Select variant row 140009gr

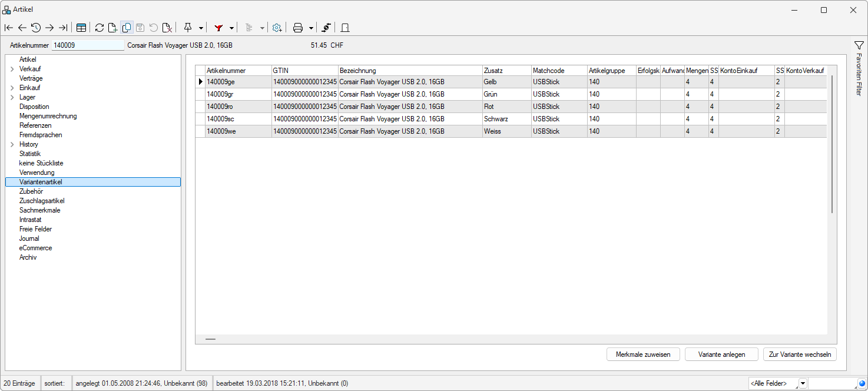tap(511, 94)
